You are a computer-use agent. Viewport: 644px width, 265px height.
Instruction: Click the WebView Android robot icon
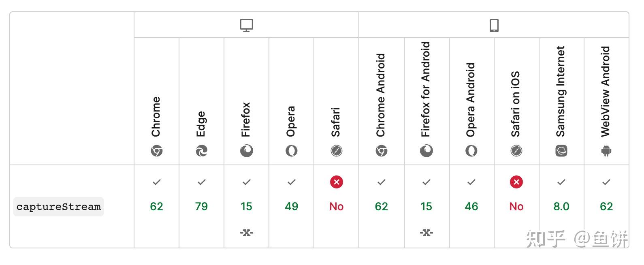(606, 151)
